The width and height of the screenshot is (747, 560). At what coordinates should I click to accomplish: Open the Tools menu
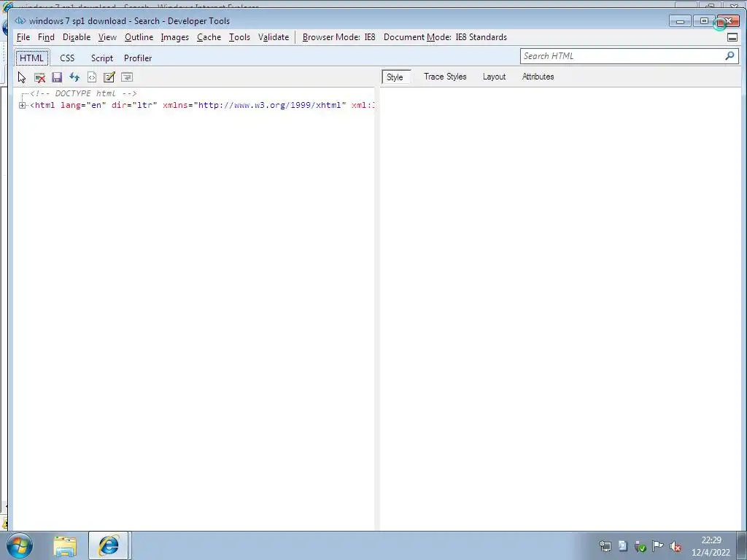point(239,37)
